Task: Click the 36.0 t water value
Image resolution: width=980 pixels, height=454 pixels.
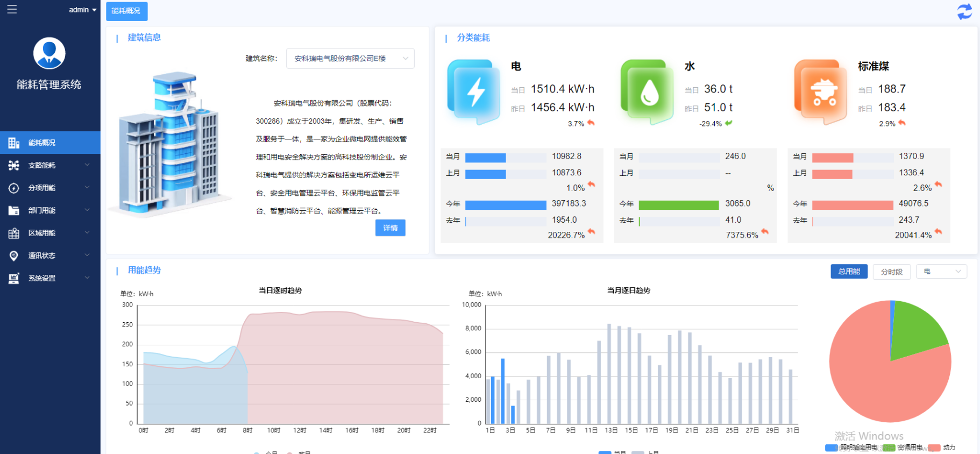Action: pyautogui.click(x=719, y=89)
